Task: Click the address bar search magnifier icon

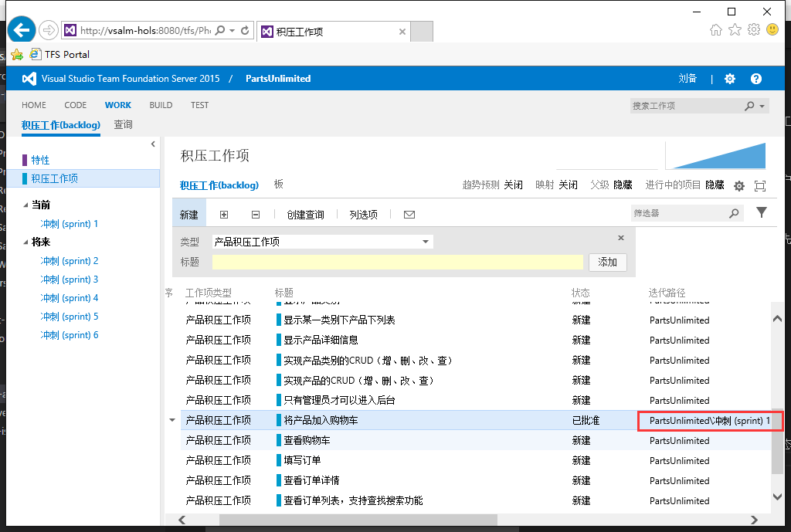Action: click(220, 30)
